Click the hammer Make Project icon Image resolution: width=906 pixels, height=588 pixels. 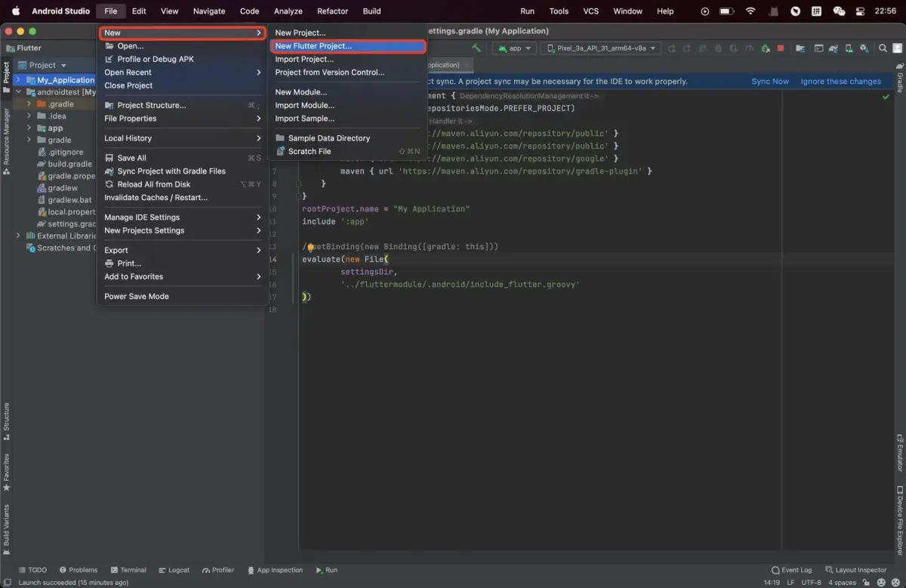pos(476,48)
